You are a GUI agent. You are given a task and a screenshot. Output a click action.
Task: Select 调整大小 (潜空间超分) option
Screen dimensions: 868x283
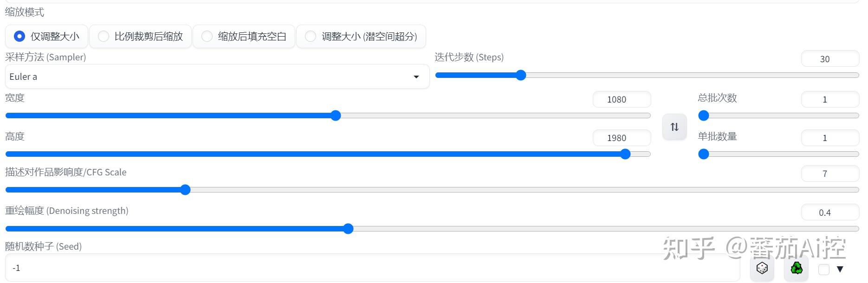(x=361, y=36)
